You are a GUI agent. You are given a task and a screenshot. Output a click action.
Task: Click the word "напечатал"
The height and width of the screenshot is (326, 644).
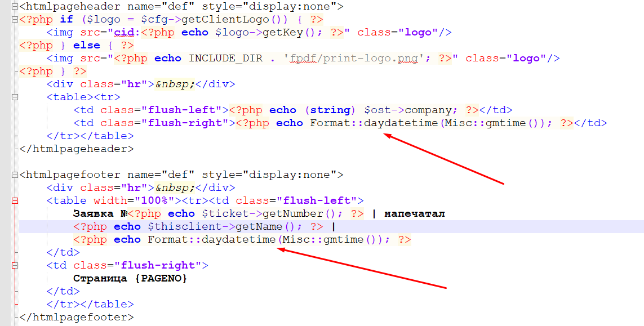pos(415,213)
